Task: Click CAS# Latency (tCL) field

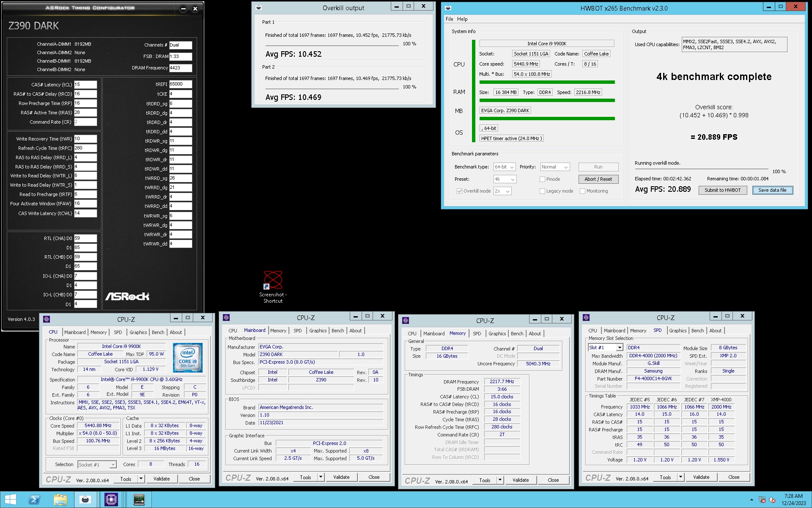Action: (x=85, y=85)
